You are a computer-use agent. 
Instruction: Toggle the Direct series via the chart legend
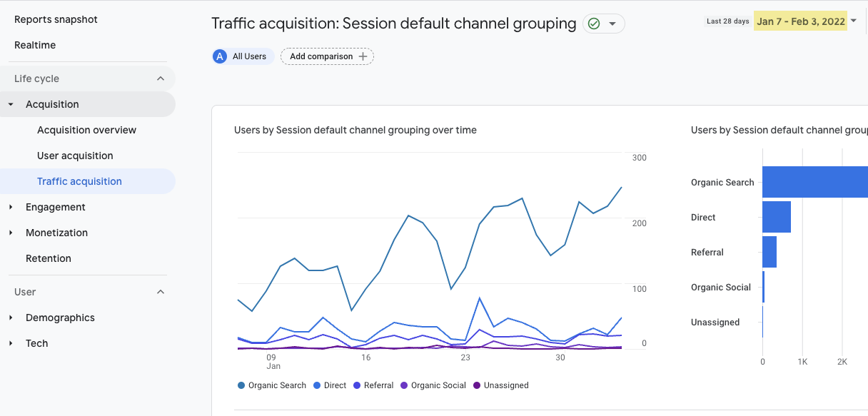pyautogui.click(x=316, y=385)
